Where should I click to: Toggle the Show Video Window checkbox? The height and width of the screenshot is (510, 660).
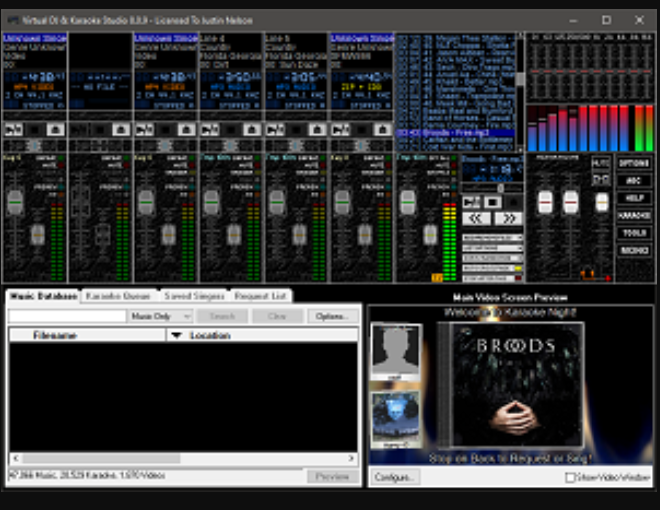pyautogui.click(x=571, y=478)
